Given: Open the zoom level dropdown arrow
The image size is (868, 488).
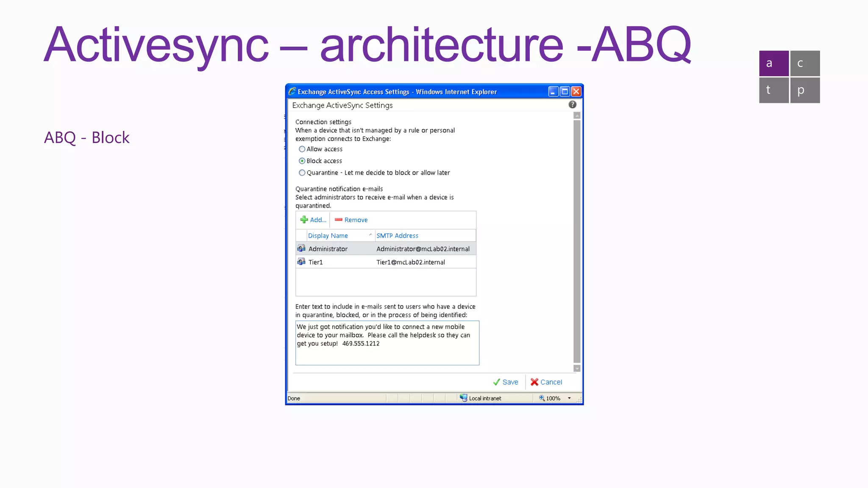Looking at the screenshot, I should 569,398.
